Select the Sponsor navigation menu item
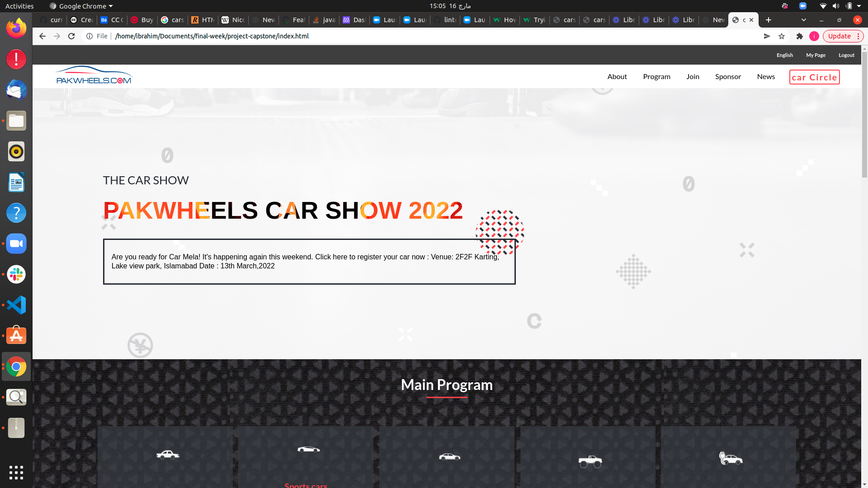The height and width of the screenshot is (488, 868). coord(728,76)
